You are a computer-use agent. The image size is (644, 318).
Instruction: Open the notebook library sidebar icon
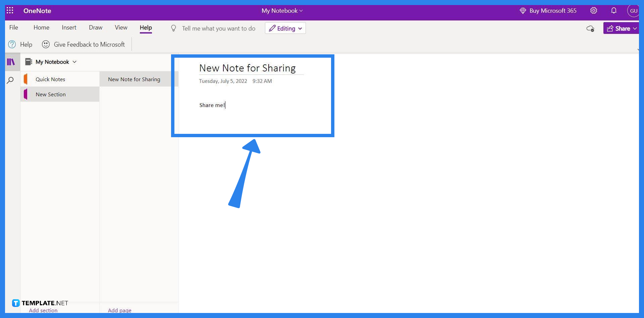tap(11, 62)
